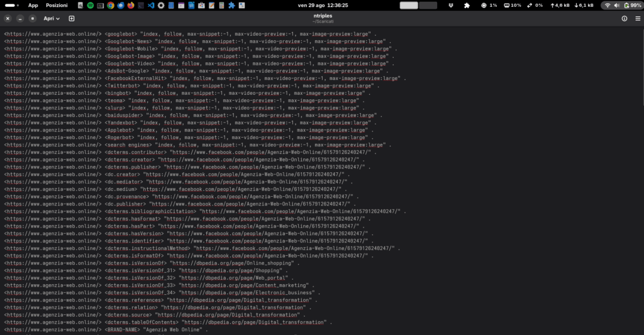Click the battery 99% indicator

click(633, 5)
